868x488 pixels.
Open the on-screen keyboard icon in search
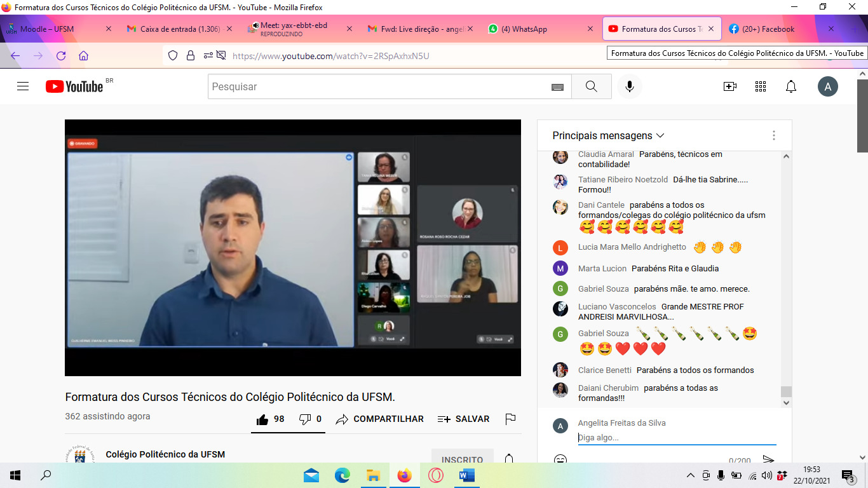(557, 87)
